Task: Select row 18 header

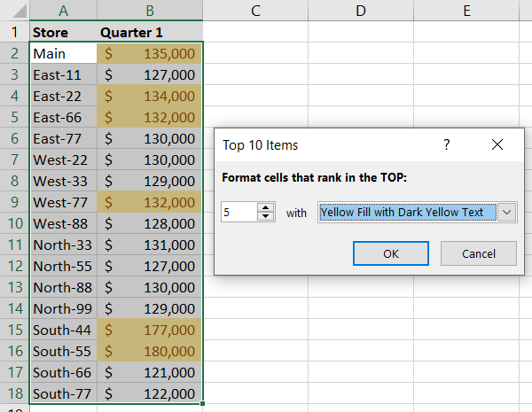Action: click(x=14, y=393)
